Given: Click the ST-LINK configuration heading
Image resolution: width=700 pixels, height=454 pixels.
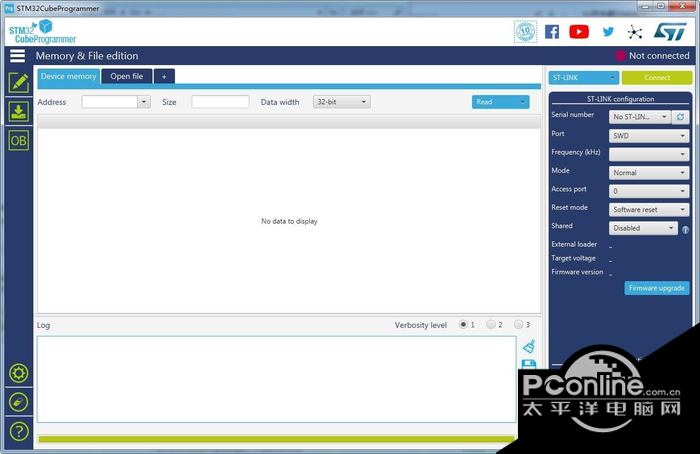Looking at the screenshot, I should 620,99.
